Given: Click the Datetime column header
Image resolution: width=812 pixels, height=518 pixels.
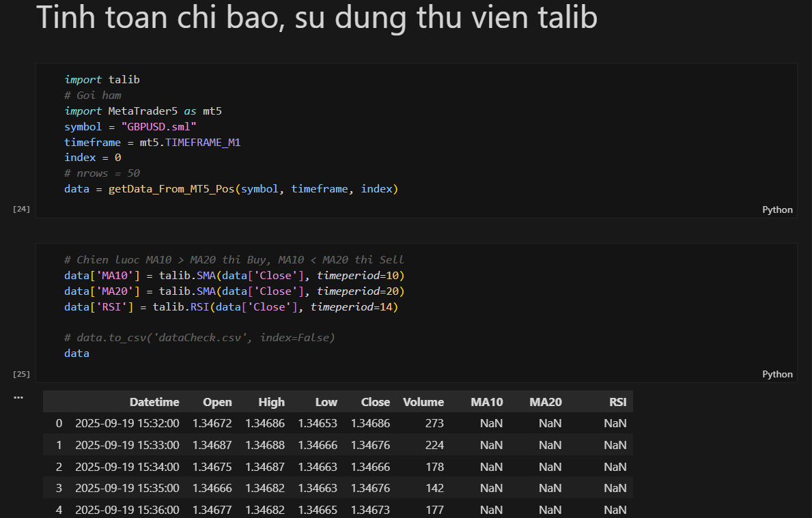Looking at the screenshot, I should [x=154, y=402].
